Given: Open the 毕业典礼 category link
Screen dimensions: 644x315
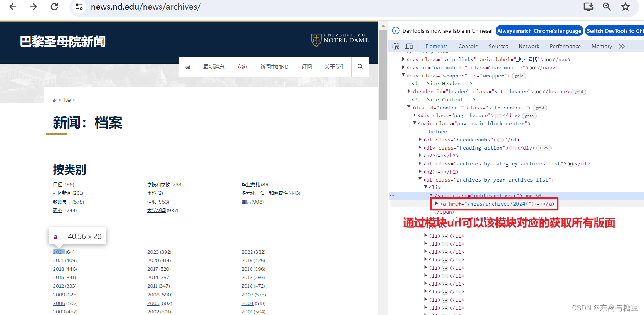Looking at the screenshot, I should pos(251,185).
